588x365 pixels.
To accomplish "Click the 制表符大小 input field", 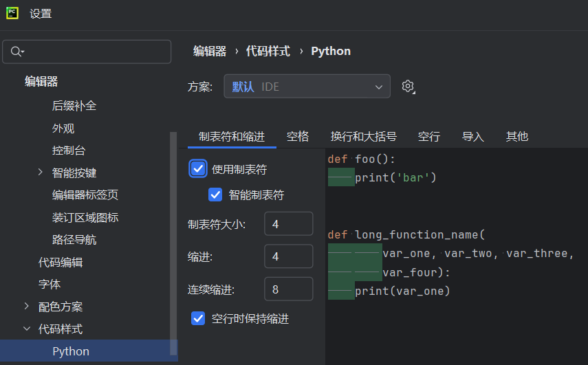I will 288,223.
